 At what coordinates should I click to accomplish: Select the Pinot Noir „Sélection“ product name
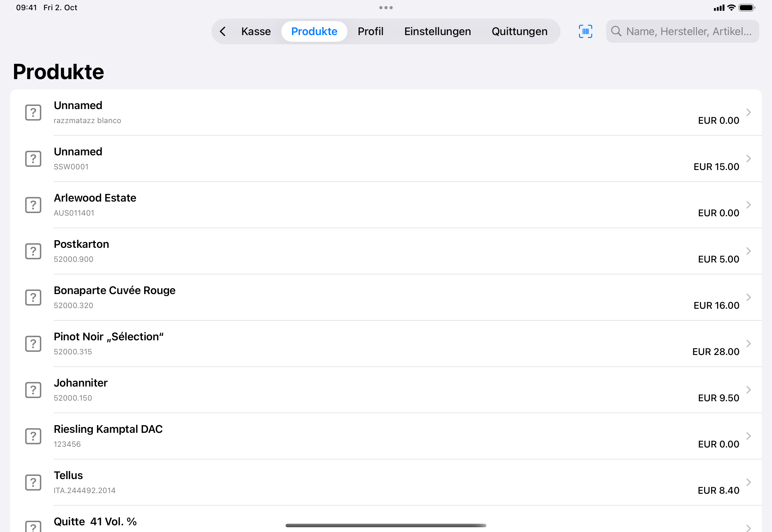(109, 337)
